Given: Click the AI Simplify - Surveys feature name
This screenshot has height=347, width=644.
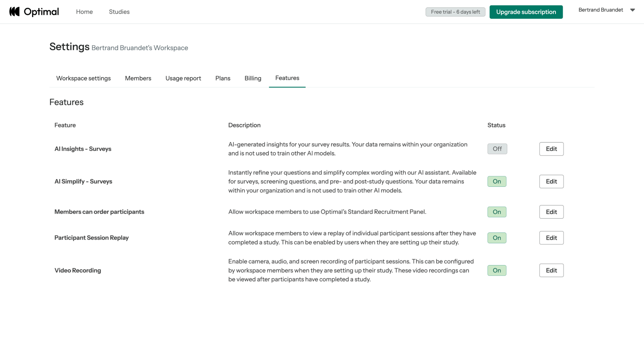Looking at the screenshot, I should click(83, 182).
